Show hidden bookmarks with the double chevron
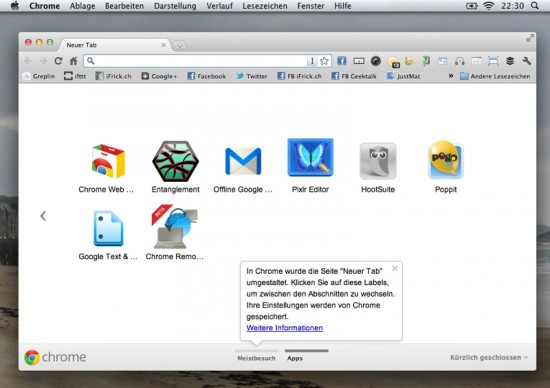 (451, 76)
